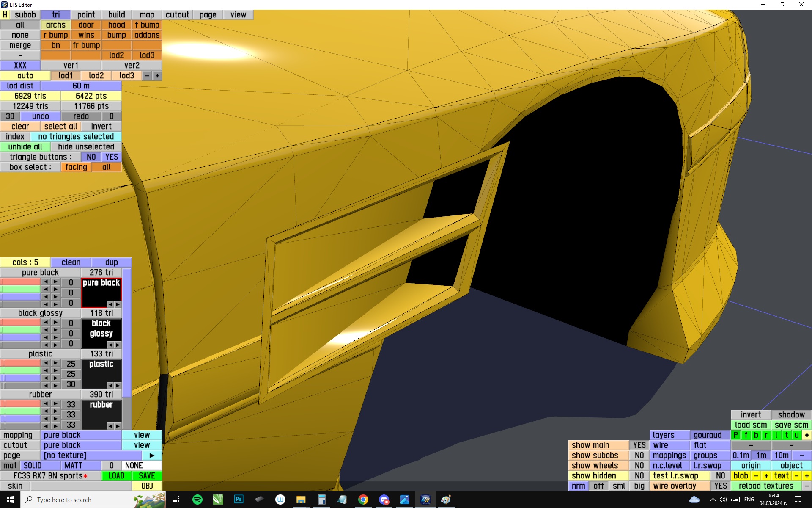812x508 pixels.
Task: Click the H toggle at top-left
Action: (x=5, y=15)
